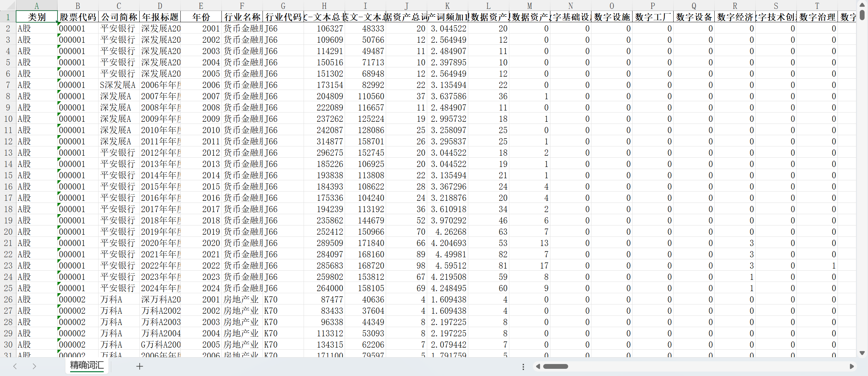The image size is (868, 376).
Task: Click the next sheet arrow
Action: pyautogui.click(x=34, y=366)
